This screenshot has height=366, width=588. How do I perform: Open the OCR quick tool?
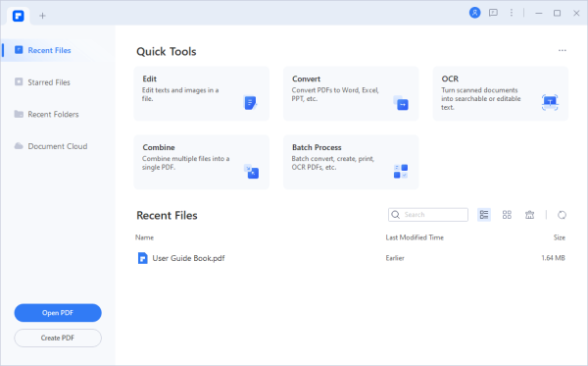501,93
